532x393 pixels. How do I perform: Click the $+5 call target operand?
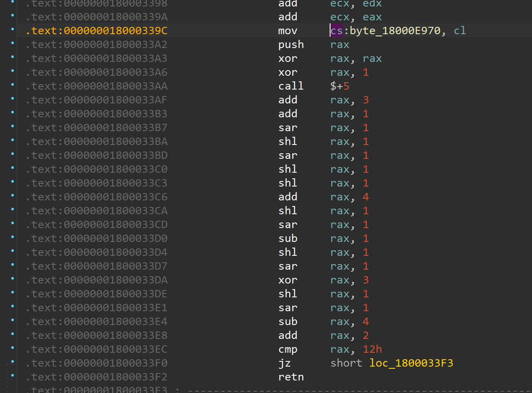pyautogui.click(x=340, y=86)
